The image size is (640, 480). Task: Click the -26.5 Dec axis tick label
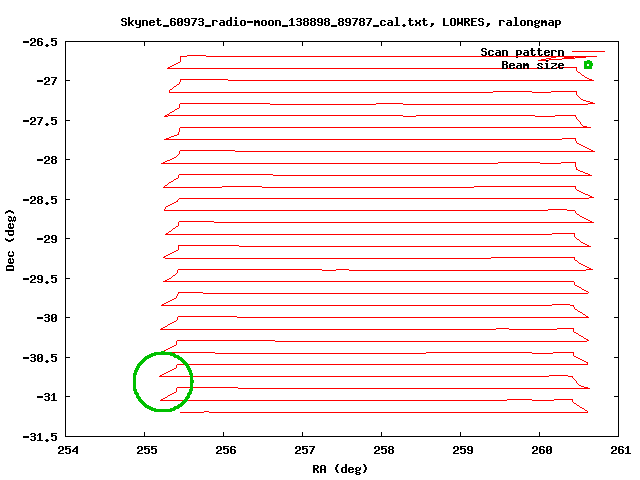[x=40, y=42]
